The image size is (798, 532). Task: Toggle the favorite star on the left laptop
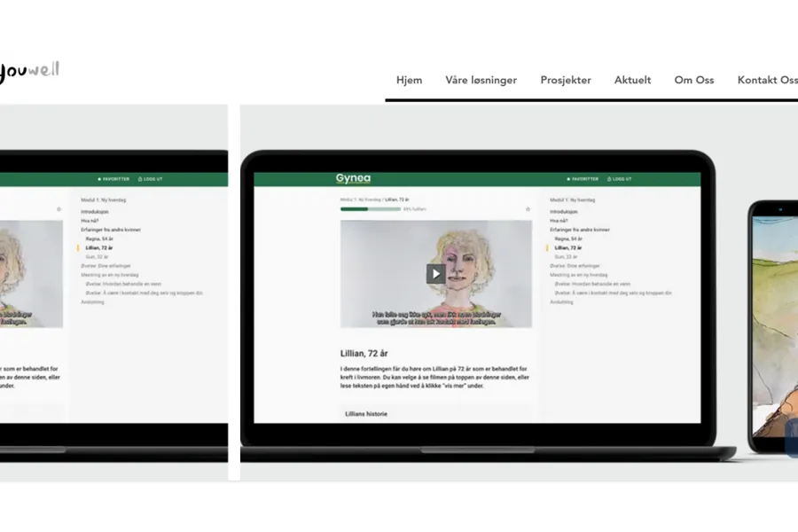(x=59, y=209)
